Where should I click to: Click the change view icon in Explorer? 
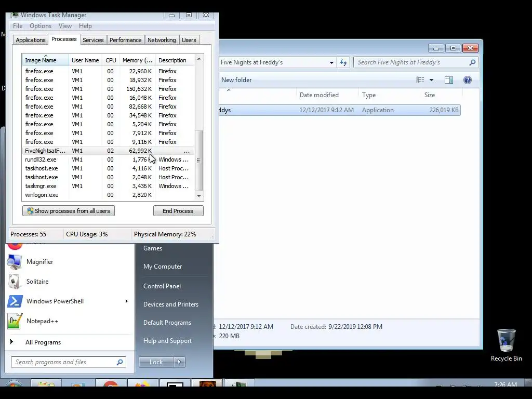point(420,80)
